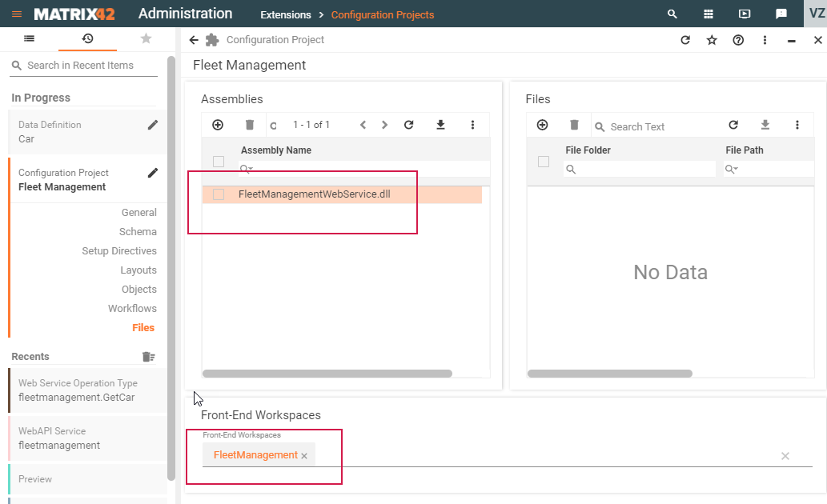
Task: Open the VZ user profile avatar
Action: [816, 13]
